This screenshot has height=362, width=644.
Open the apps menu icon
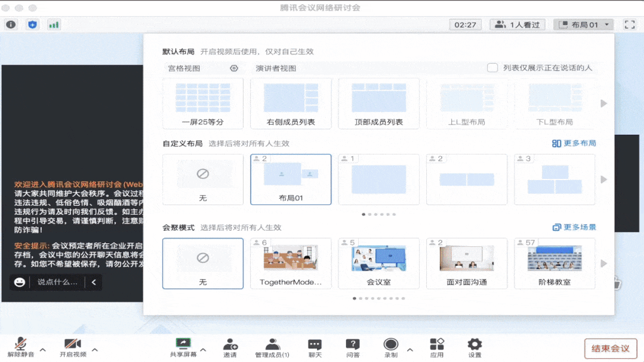(x=436, y=348)
